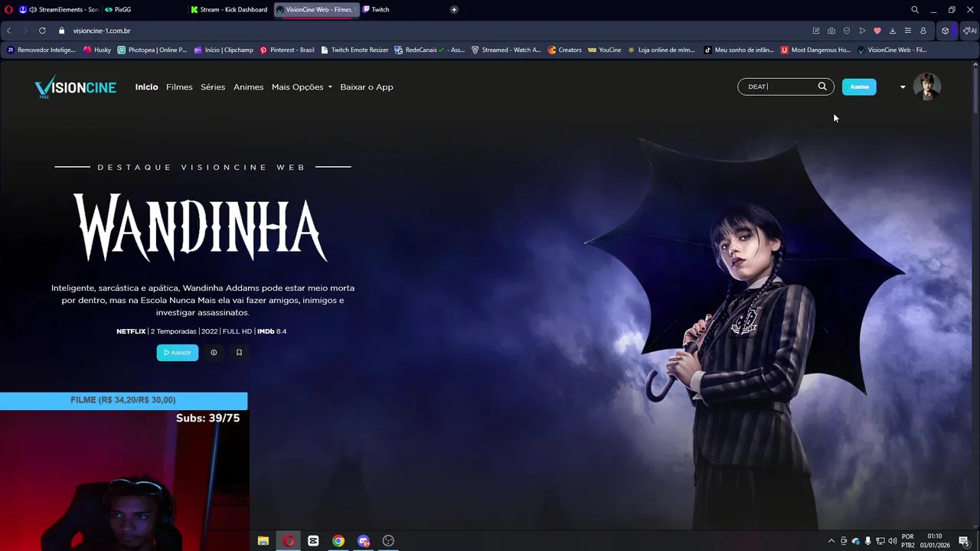
Task: Open the Animes menu item
Action: (248, 87)
